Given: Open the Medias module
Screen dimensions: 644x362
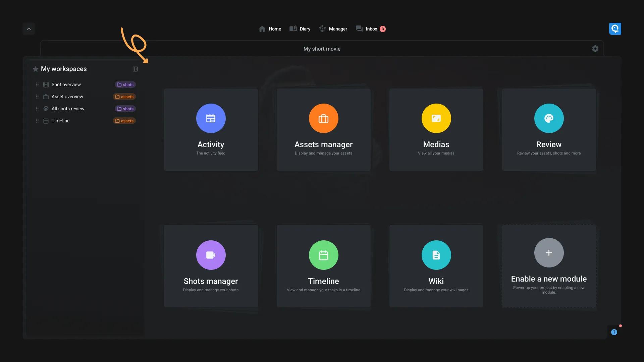Looking at the screenshot, I should pos(436,129).
